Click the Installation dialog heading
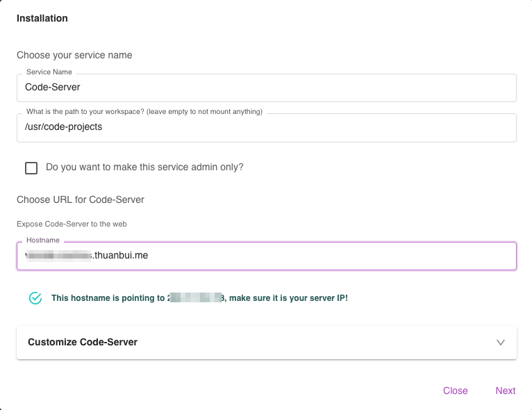Image resolution: width=532 pixels, height=410 pixels. point(42,19)
